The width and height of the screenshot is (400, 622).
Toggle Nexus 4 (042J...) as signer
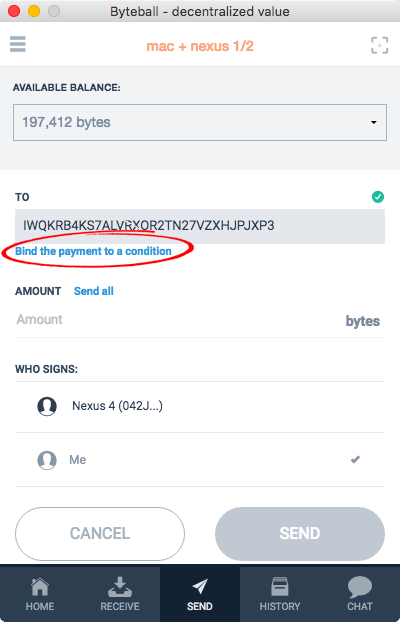click(x=200, y=407)
